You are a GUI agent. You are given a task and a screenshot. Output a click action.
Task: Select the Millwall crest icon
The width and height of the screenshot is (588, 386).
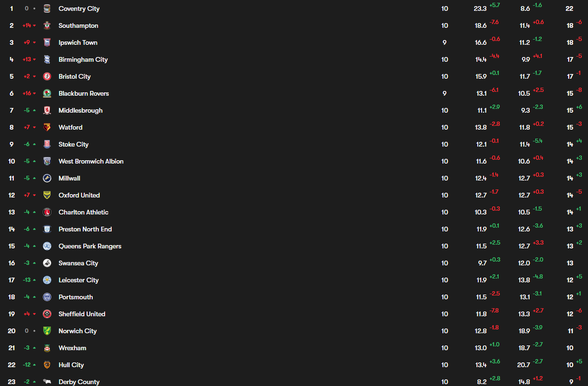click(47, 178)
